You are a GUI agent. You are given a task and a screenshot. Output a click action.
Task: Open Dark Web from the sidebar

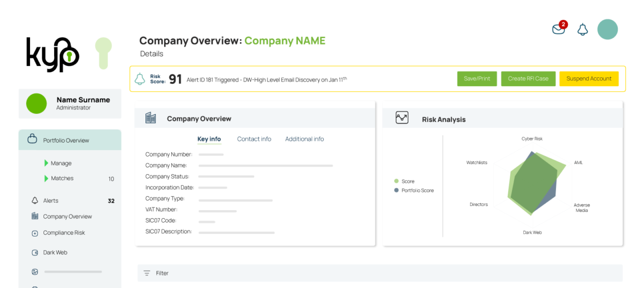(55, 253)
